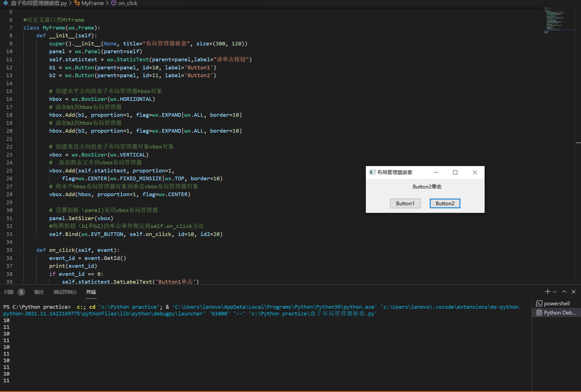Click the on_click method breadcrumb
This screenshot has height=392, width=581.
128,3
